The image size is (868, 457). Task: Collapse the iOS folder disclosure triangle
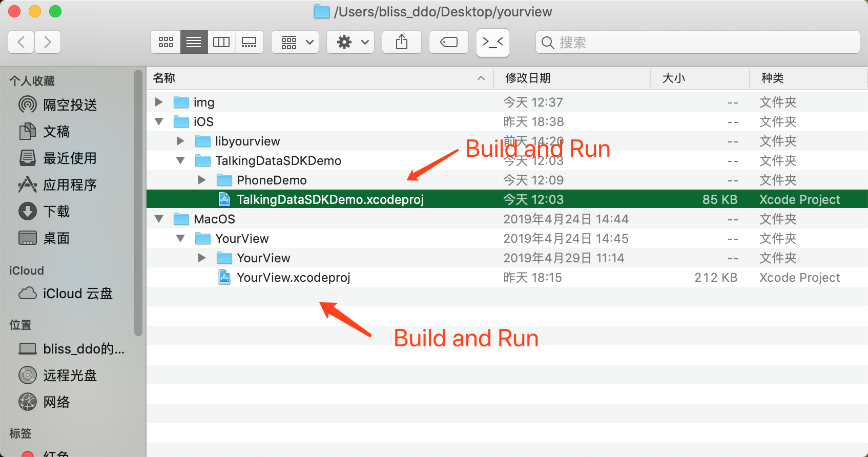point(159,121)
